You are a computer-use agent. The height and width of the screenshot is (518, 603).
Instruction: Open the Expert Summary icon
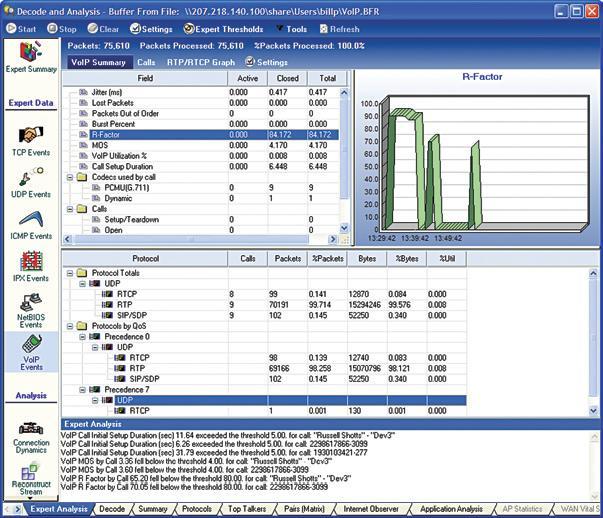31,57
